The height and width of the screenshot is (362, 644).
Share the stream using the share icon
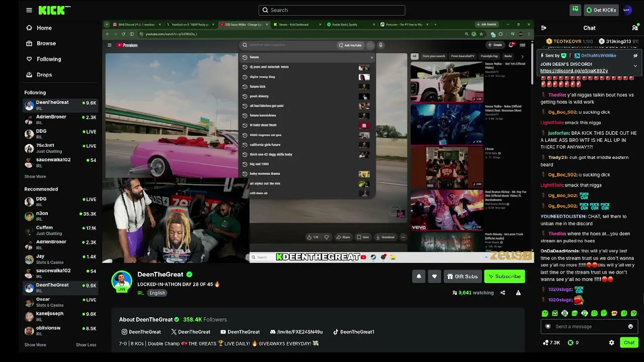tap(503, 293)
